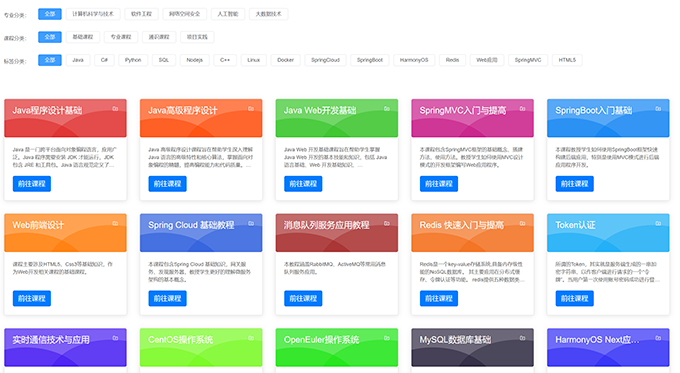Filter majors by 网络空间安全
Screen dimensions: 680x373
(185, 14)
